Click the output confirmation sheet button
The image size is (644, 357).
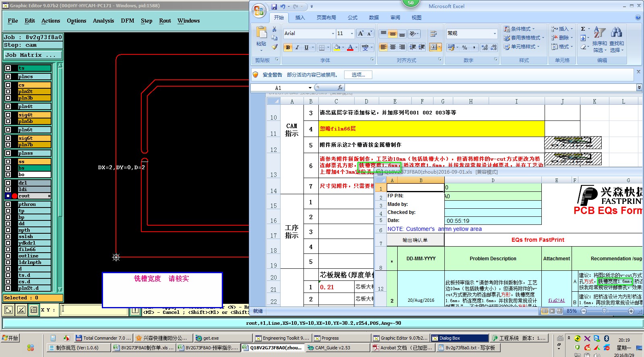[x=415, y=240]
